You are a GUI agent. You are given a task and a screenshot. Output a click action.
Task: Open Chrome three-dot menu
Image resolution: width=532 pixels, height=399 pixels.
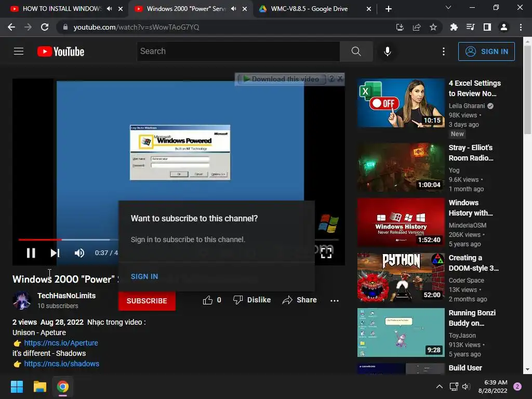pos(521,27)
